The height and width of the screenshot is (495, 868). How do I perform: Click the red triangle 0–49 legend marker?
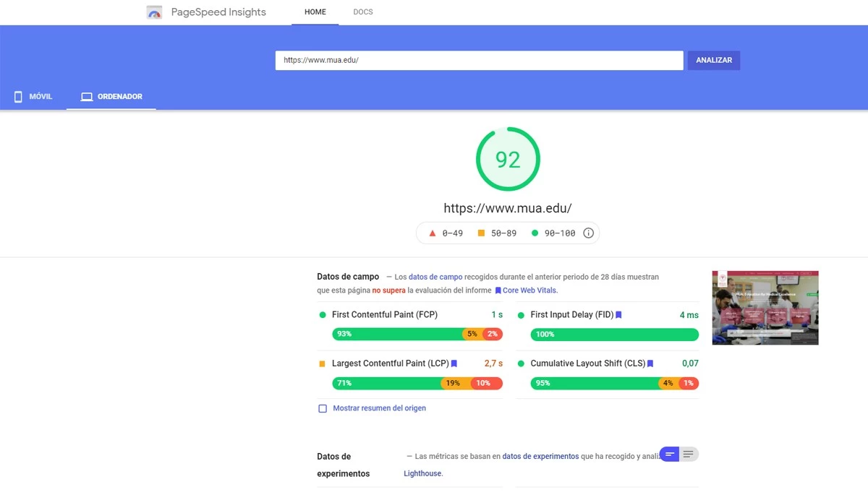[433, 233]
